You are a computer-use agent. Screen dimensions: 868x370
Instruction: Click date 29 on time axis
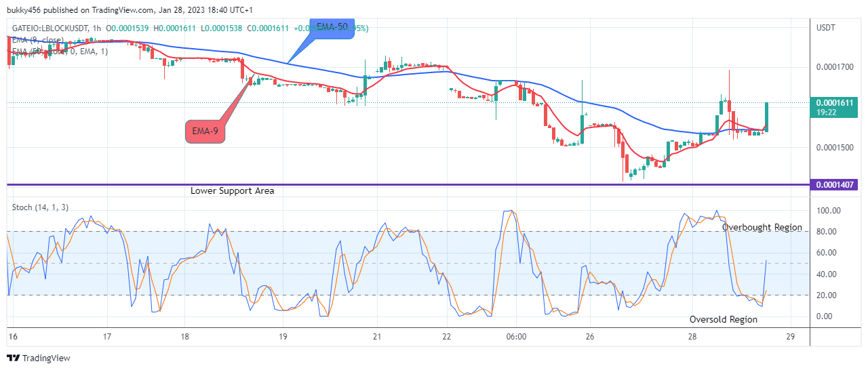(x=789, y=337)
